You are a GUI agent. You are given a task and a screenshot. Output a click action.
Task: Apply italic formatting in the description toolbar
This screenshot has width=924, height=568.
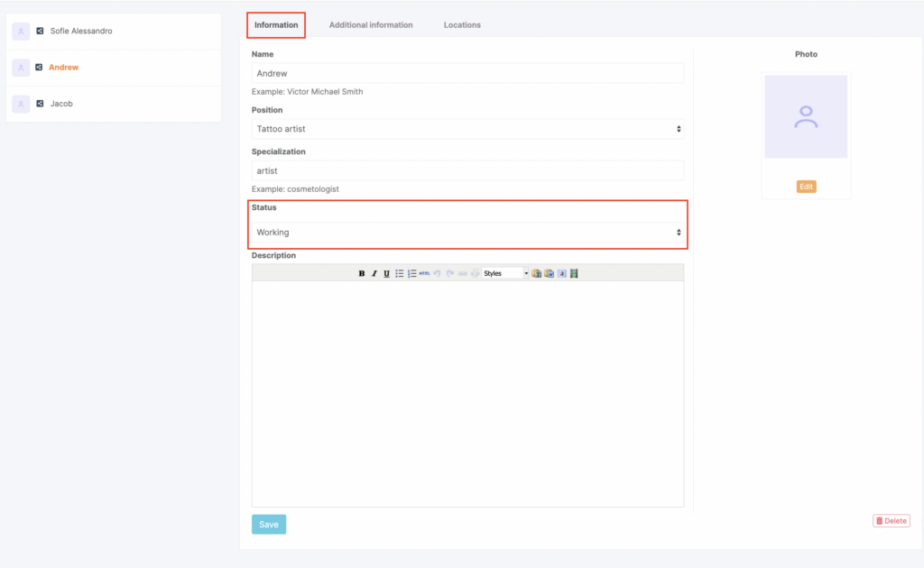click(374, 273)
